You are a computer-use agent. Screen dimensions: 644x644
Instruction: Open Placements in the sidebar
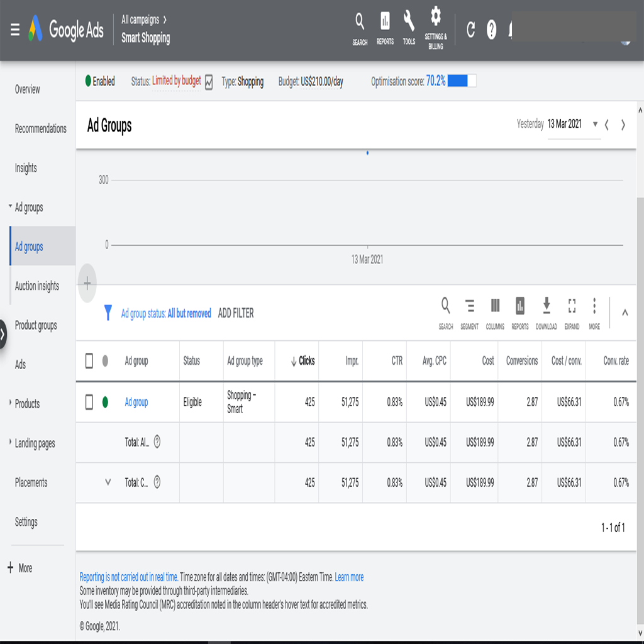pos(31,482)
